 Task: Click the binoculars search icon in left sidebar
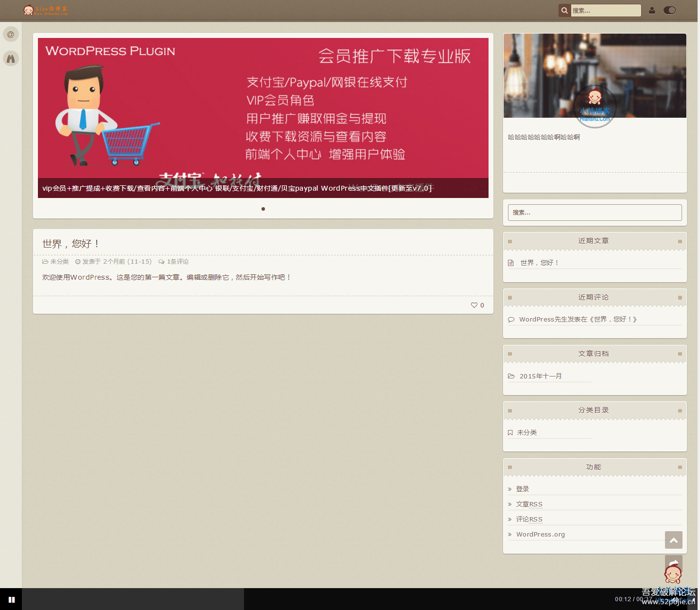tap(11, 58)
